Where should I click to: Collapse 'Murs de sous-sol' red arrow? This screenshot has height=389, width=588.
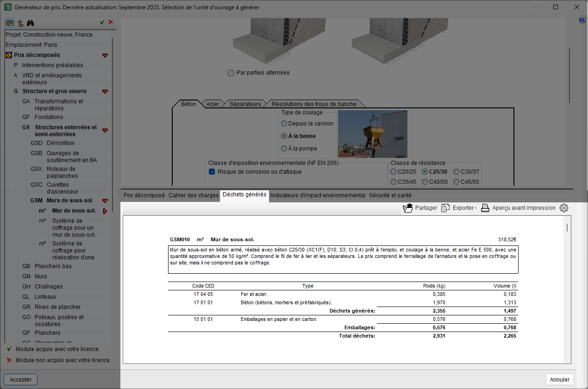(105, 201)
